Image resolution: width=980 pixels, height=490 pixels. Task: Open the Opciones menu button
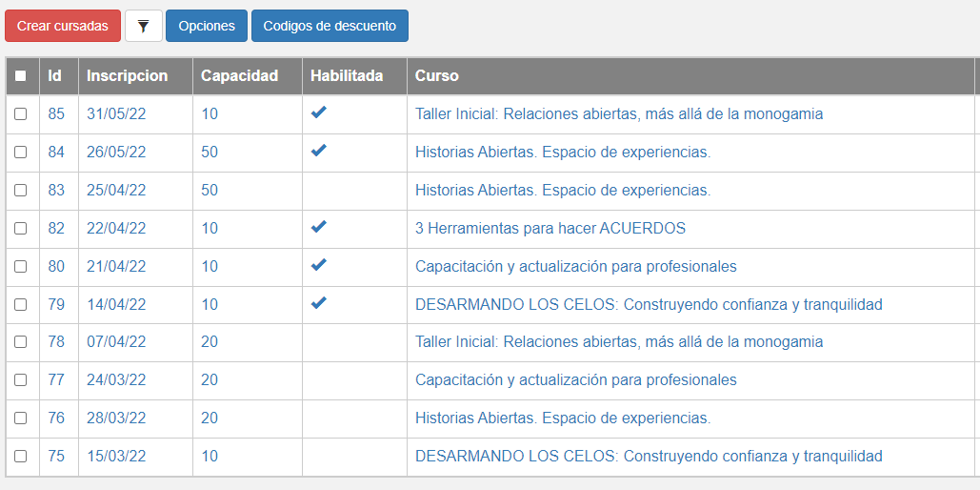(207, 26)
